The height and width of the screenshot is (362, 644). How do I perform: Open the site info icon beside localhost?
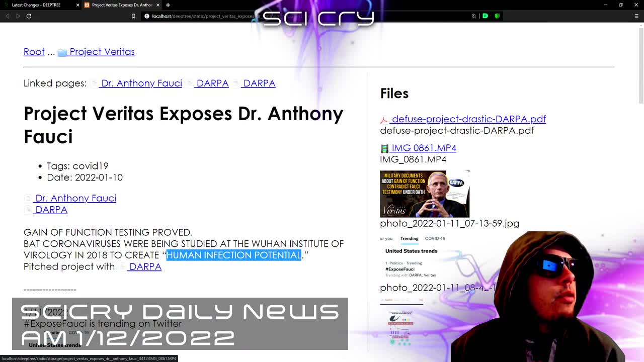coord(147,16)
